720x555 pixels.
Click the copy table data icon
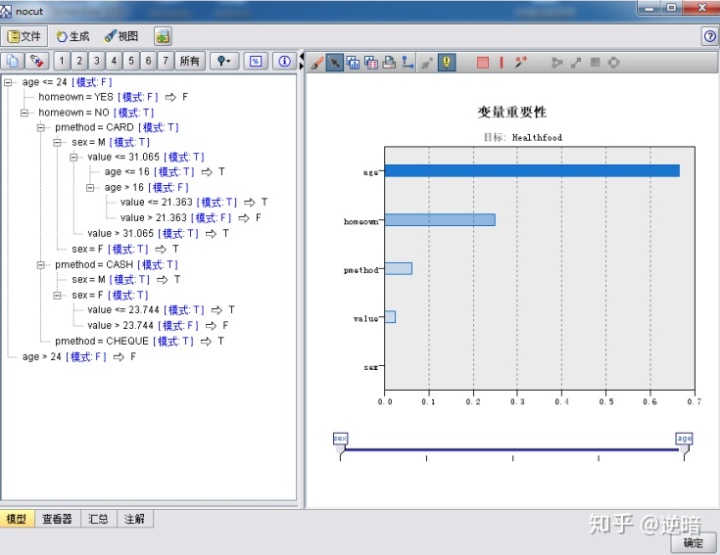[371, 62]
